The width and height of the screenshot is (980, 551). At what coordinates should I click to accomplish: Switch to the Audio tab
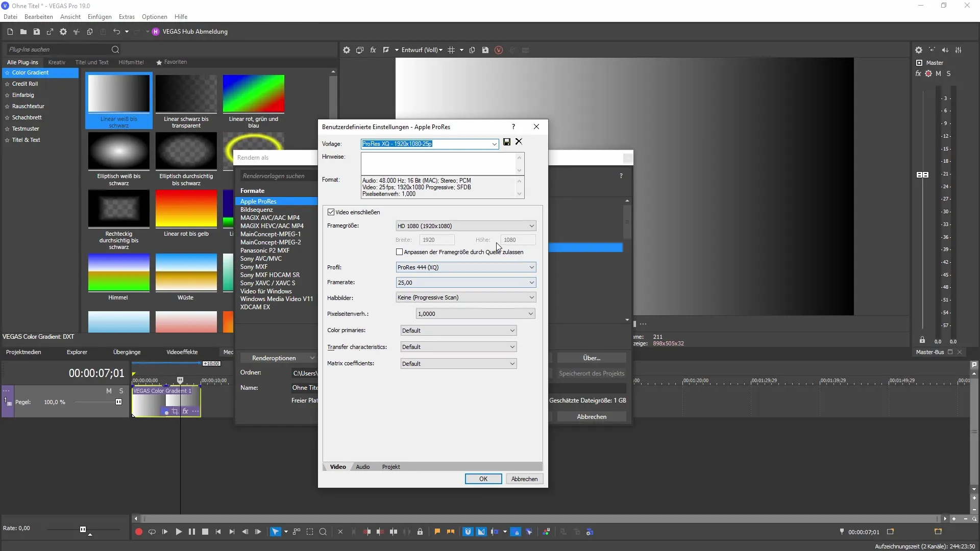coord(363,466)
